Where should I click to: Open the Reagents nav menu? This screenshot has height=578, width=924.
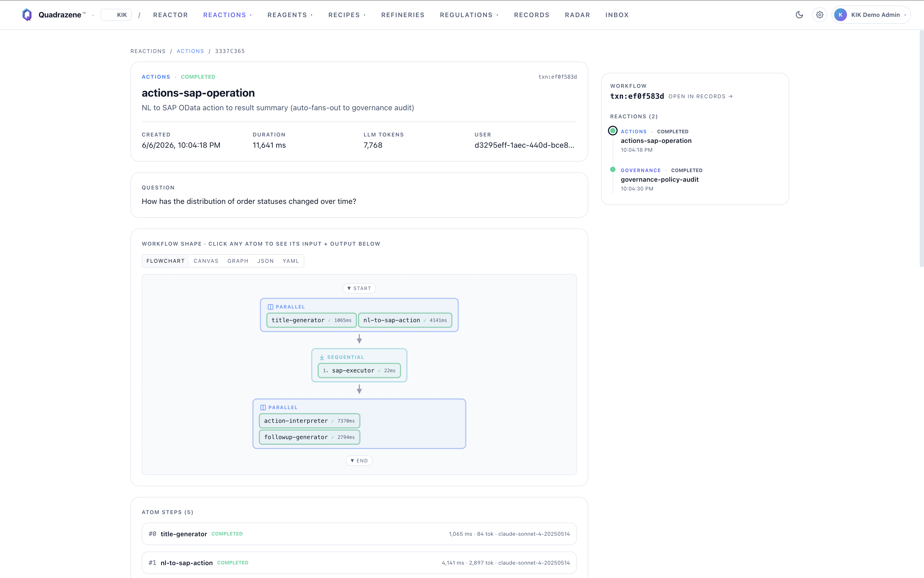click(x=290, y=14)
